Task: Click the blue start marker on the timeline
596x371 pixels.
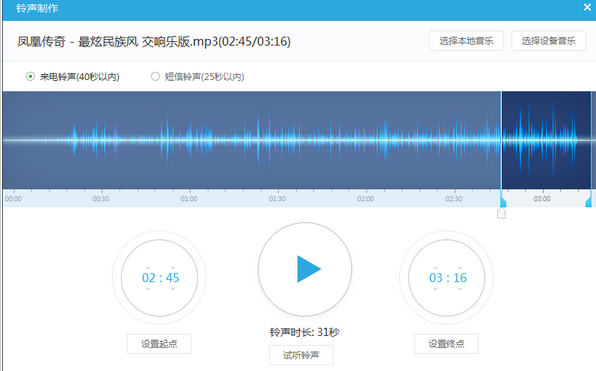Action: tap(503, 202)
